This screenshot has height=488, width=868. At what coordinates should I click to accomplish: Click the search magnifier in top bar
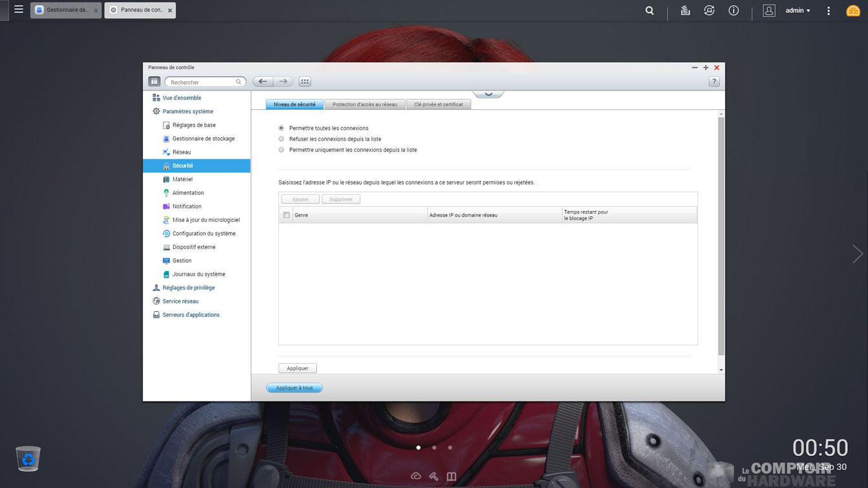[x=650, y=10]
